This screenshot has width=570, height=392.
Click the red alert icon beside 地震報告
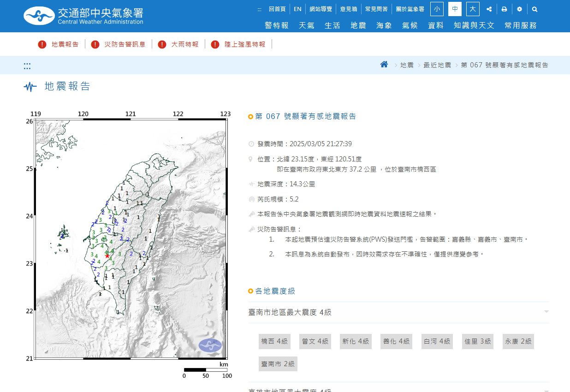coord(42,44)
